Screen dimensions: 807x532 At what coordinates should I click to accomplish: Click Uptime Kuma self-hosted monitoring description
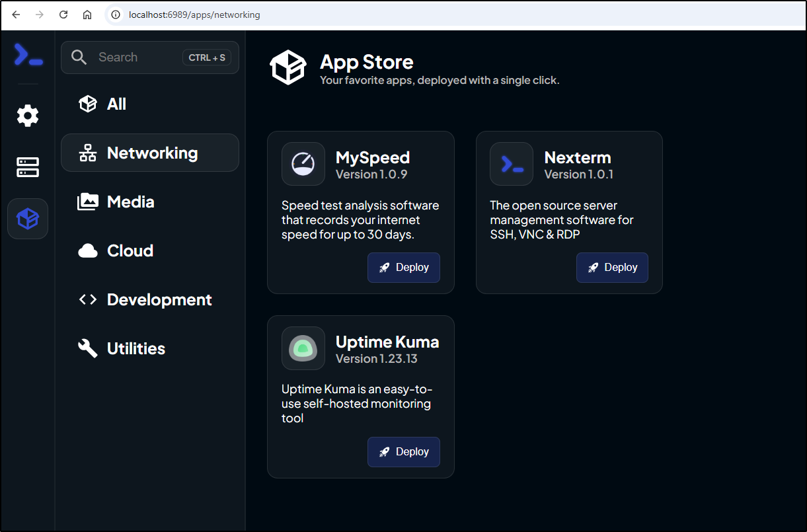point(357,404)
